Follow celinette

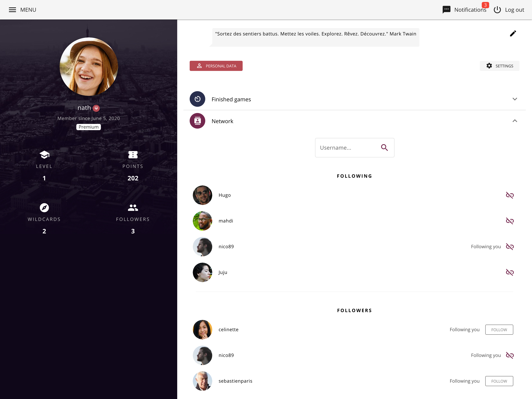coord(499,330)
